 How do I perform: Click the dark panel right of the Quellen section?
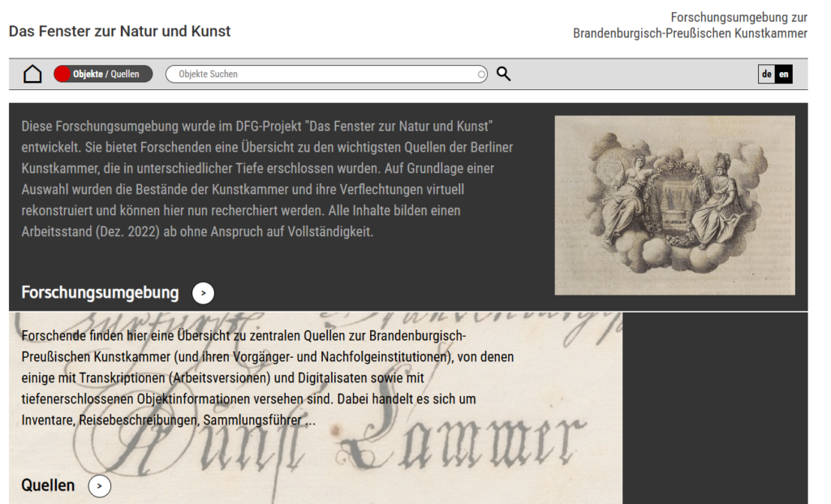(x=715, y=407)
